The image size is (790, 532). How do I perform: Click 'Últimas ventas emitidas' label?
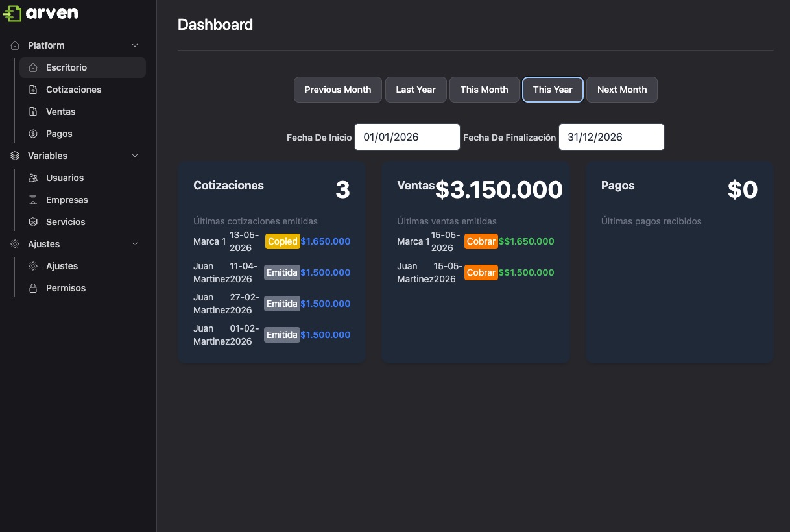pos(447,221)
